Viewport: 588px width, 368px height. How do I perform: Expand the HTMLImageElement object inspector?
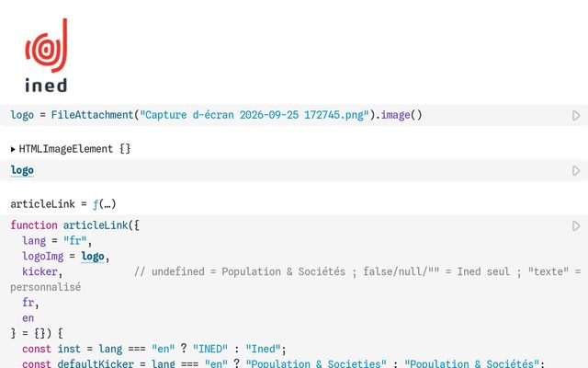[13, 149]
